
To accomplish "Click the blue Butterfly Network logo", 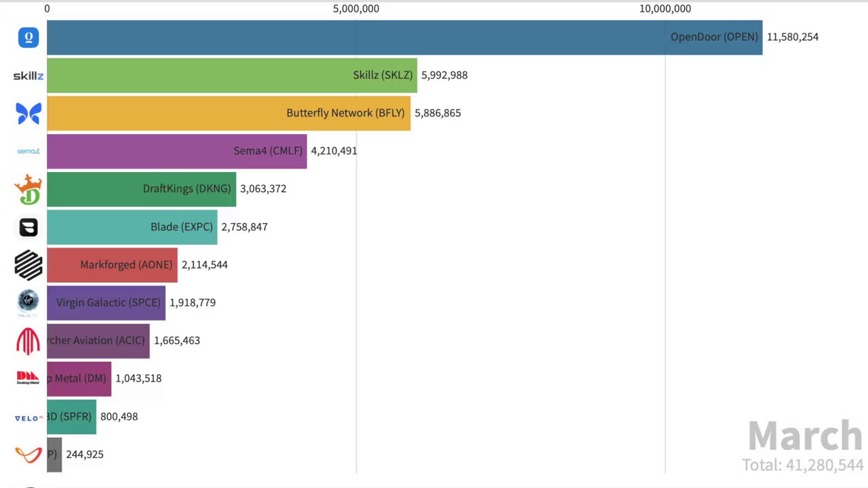I will 28,113.
